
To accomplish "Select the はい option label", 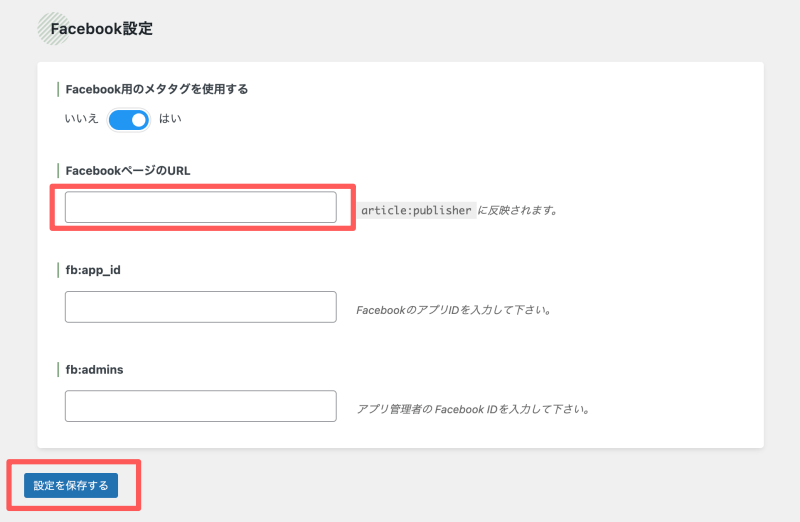I will [x=170, y=119].
